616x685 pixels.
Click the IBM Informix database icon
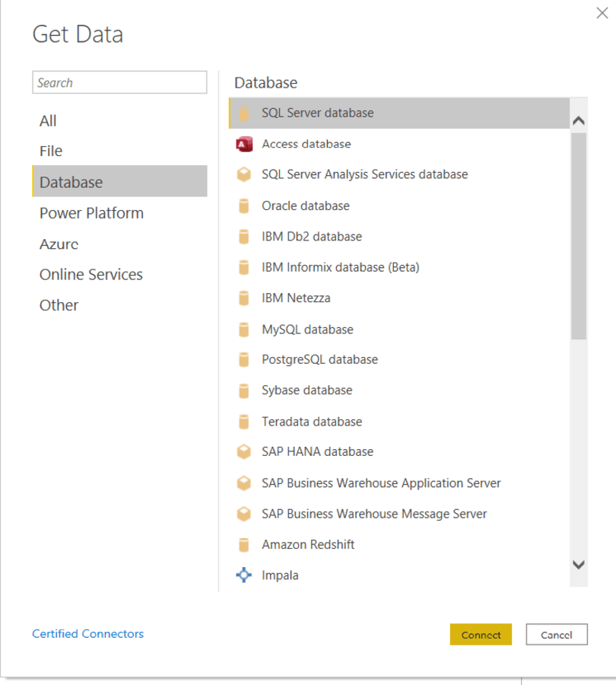(x=244, y=267)
